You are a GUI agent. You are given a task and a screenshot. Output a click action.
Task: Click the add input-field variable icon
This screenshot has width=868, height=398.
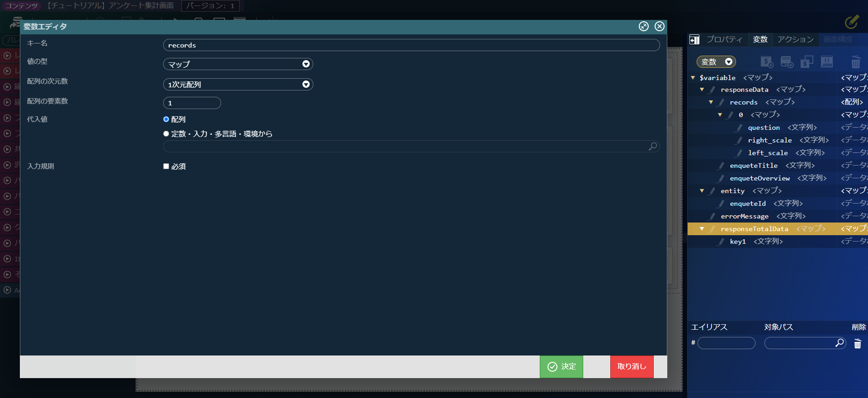click(x=787, y=62)
